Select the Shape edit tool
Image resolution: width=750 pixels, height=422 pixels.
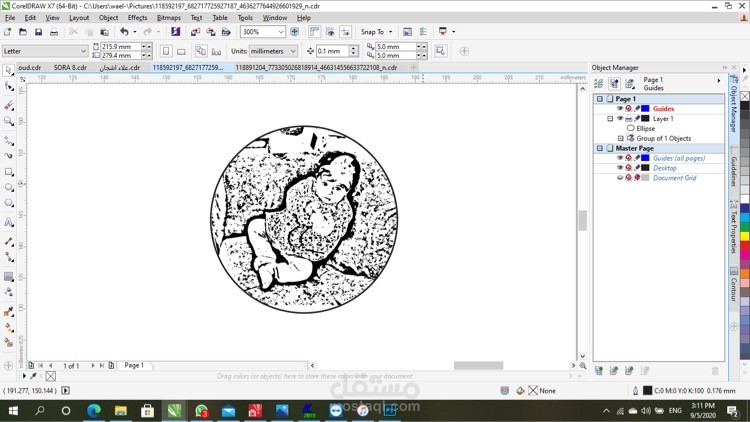click(x=9, y=87)
